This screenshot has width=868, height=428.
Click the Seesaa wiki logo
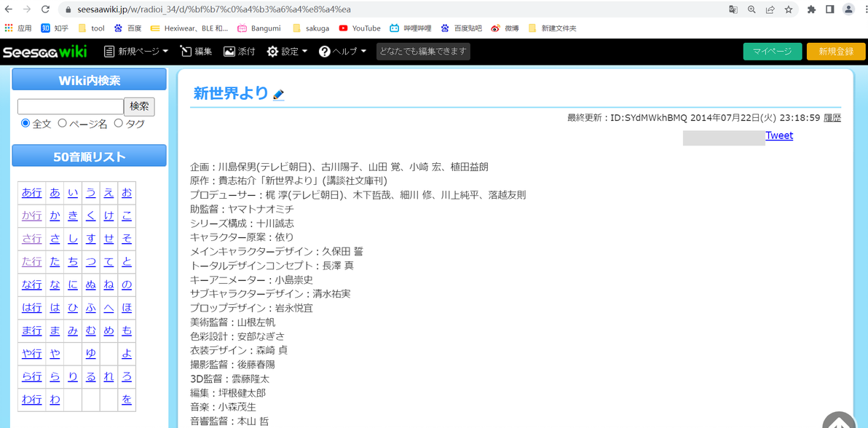(x=45, y=52)
